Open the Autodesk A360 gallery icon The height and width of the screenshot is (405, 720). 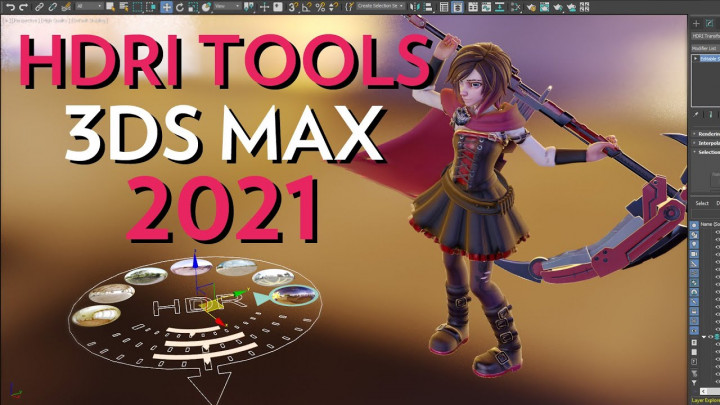click(584, 7)
